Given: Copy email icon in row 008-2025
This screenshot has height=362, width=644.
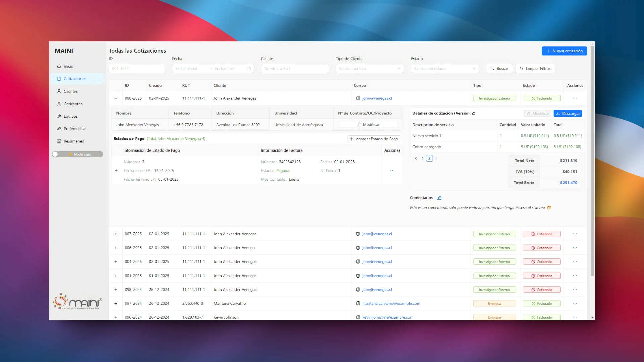Looking at the screenshot, I should [x=358, y=98].
